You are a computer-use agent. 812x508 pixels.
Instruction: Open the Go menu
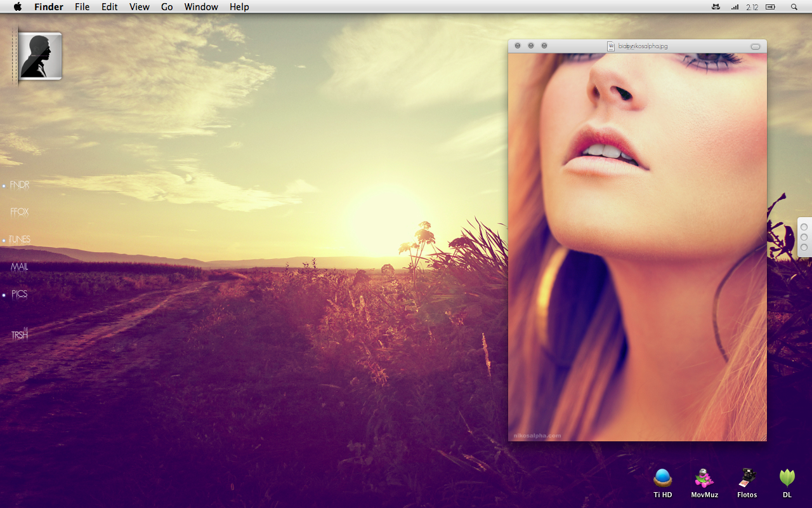pyautogui.click(x=167, y=7)
